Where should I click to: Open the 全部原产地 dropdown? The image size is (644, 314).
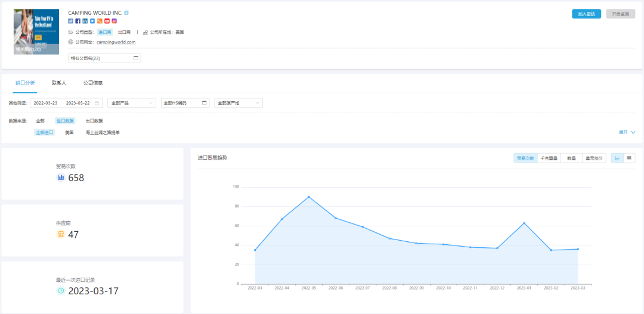click(x=239, y=103)
